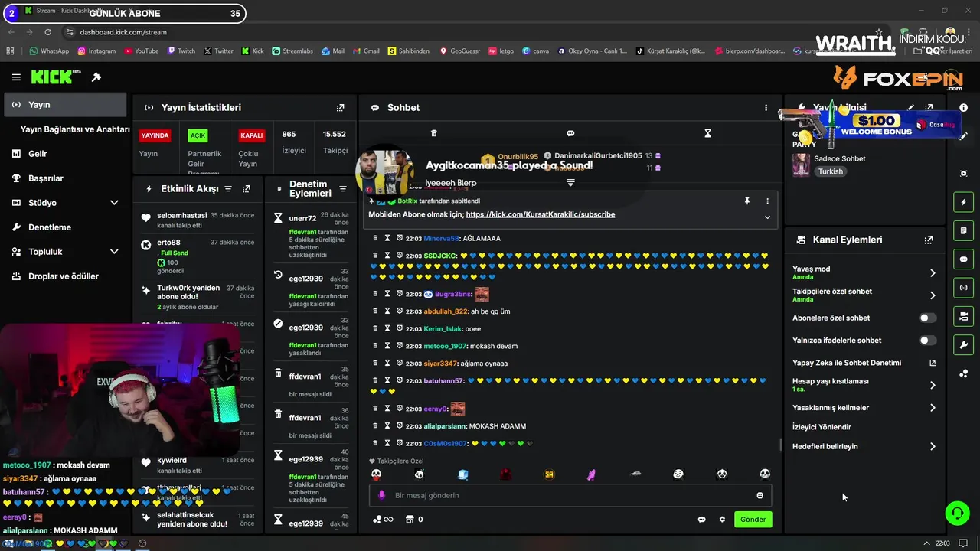This screenshot has width=980, height=551.
Task: Toggle Abonelere özel sohbet switch
Action: coord(927,318)
